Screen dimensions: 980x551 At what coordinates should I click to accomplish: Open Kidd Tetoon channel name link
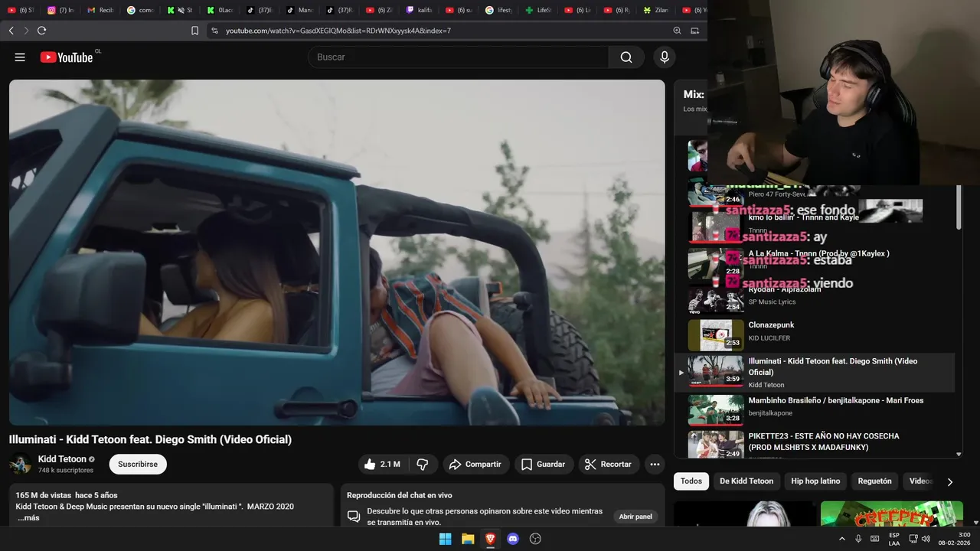(x=62, y=459)
